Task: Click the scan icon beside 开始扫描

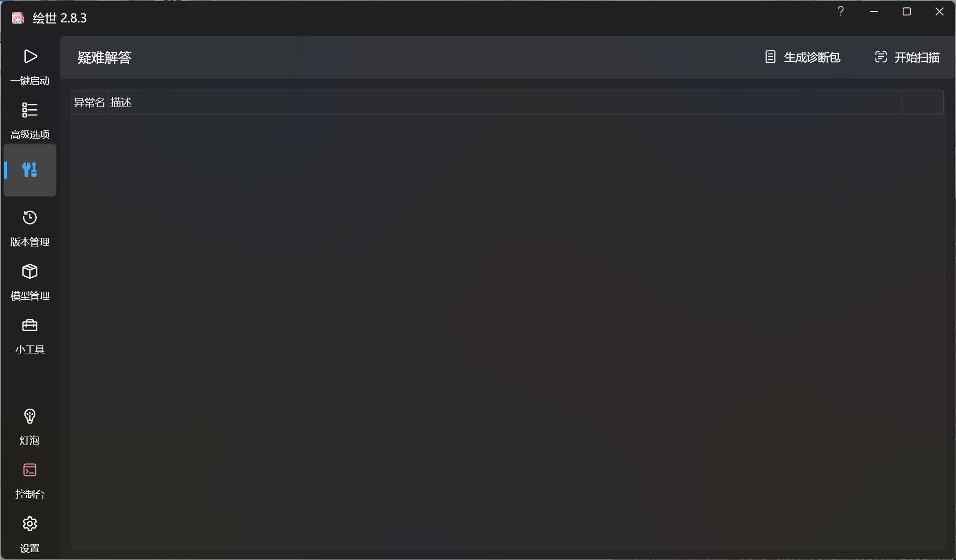Action: click(881, 57)
